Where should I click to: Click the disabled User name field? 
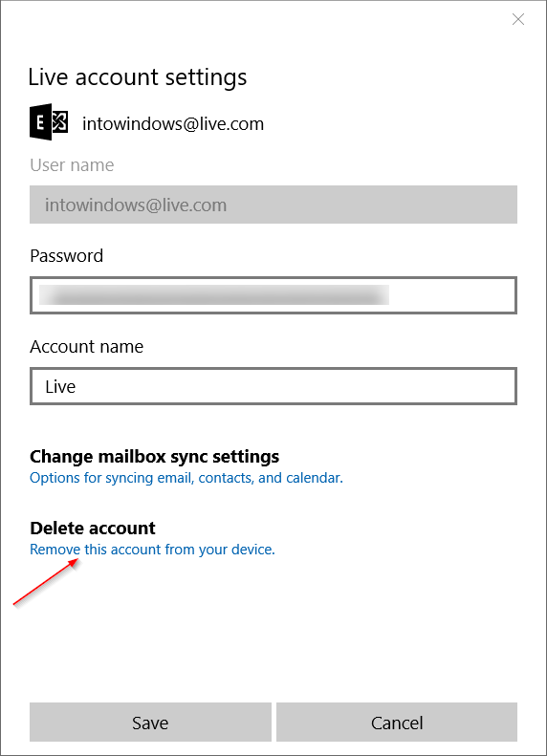click(273, 205)
